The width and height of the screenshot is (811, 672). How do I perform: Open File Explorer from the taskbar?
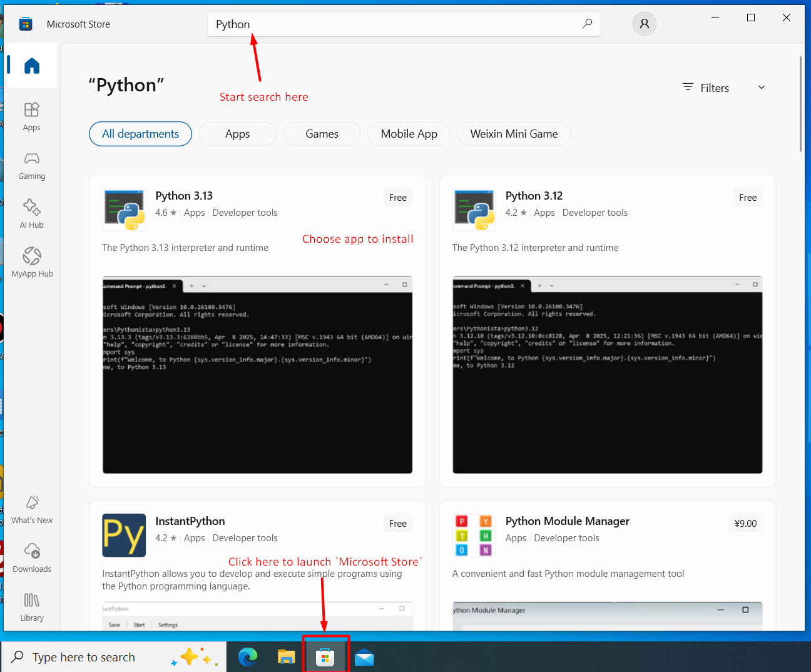coord(286,657)
